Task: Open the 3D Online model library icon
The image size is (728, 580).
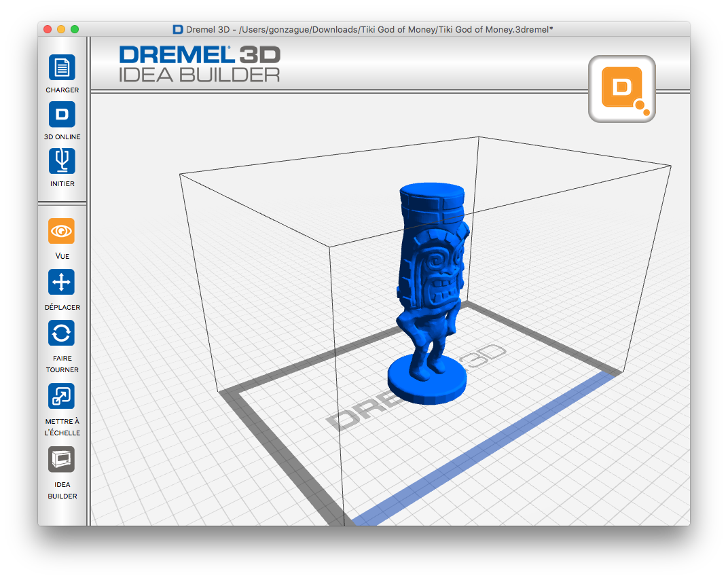Action: [62, 115]
